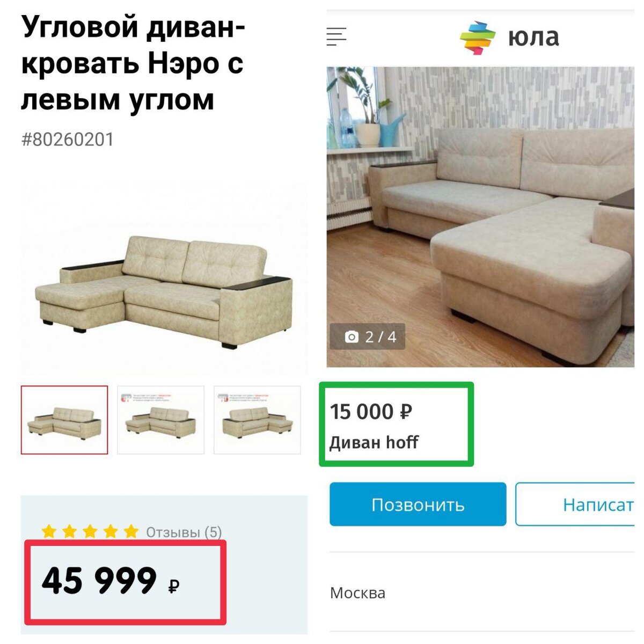The width and height of the screenshot is (644, 644).
Task: Click the third gold rating star
Action: click(x=90, y=532)
